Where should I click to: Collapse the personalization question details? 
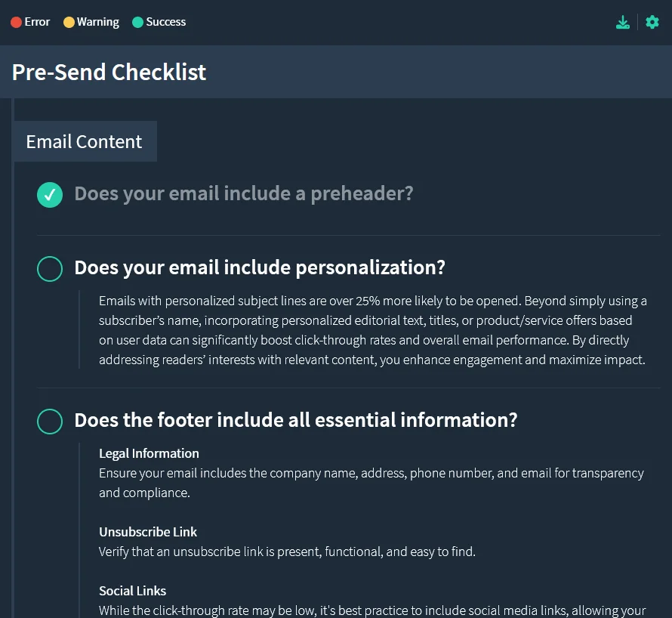coord(260,267)
